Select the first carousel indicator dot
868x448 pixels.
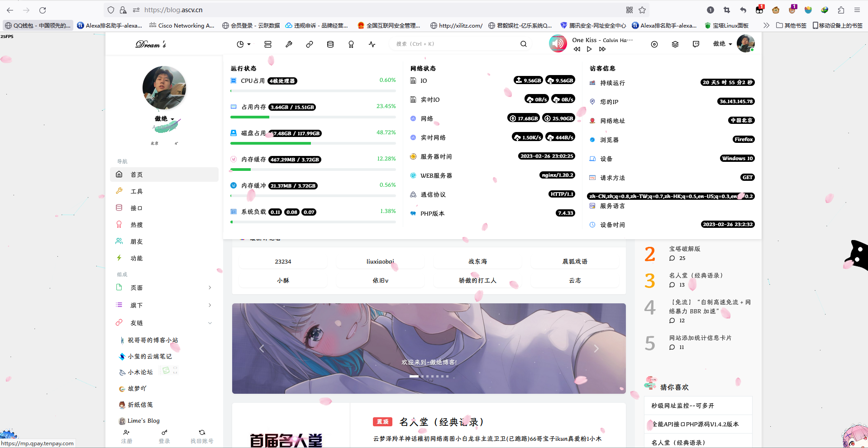coord(414,376)
